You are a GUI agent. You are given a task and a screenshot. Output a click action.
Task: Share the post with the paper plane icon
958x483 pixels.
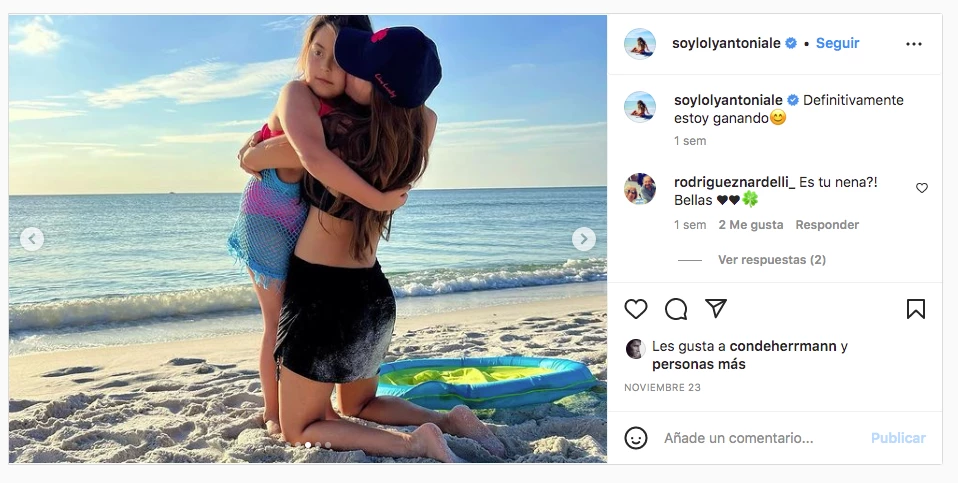pos(716,309)
